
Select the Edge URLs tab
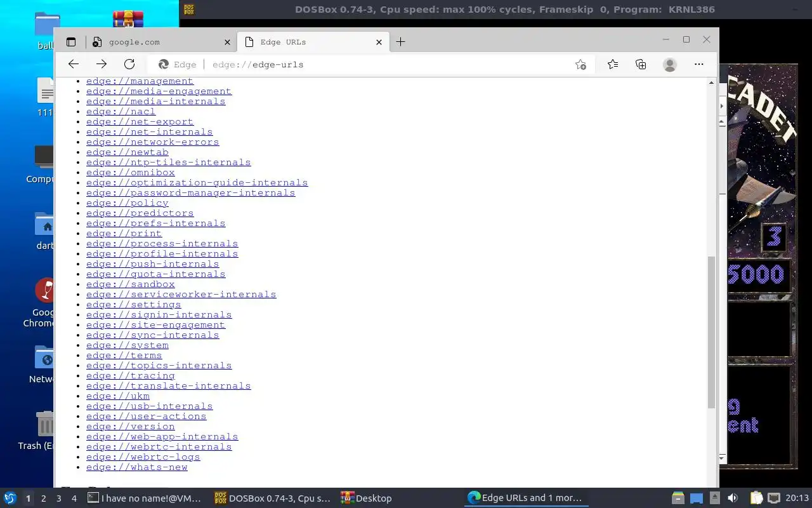tap(313, 42)
